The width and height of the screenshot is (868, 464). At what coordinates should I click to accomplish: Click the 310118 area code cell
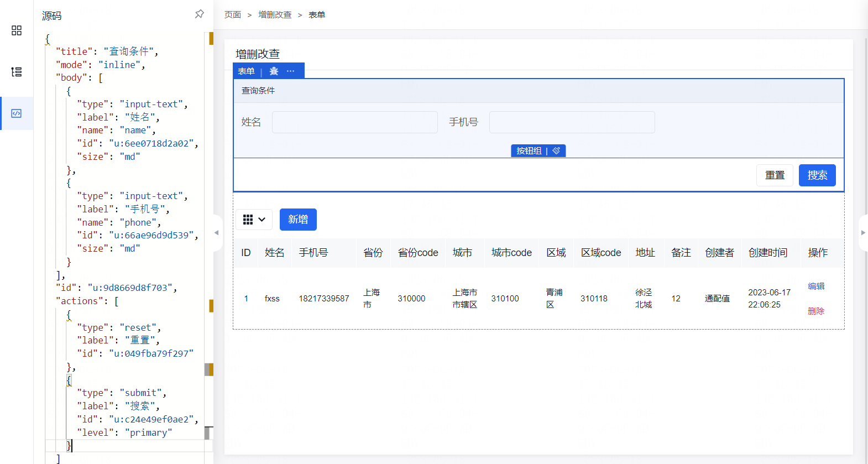tap(594, 299)
